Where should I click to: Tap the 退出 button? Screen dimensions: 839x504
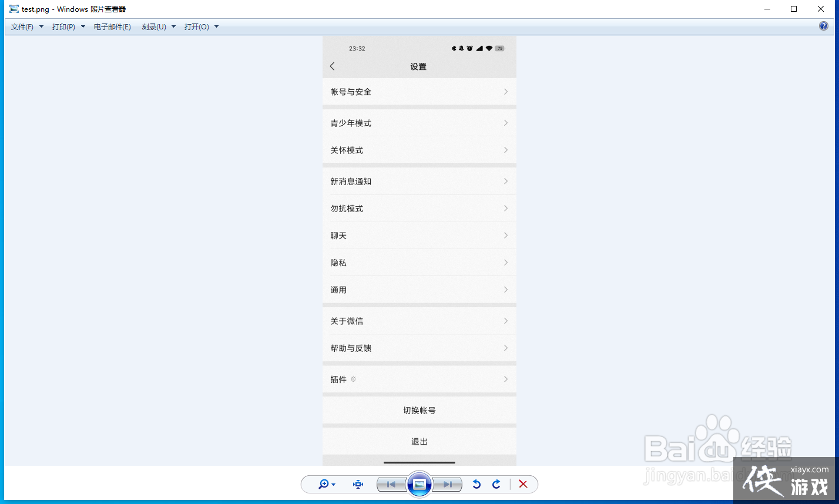point(419,441)
